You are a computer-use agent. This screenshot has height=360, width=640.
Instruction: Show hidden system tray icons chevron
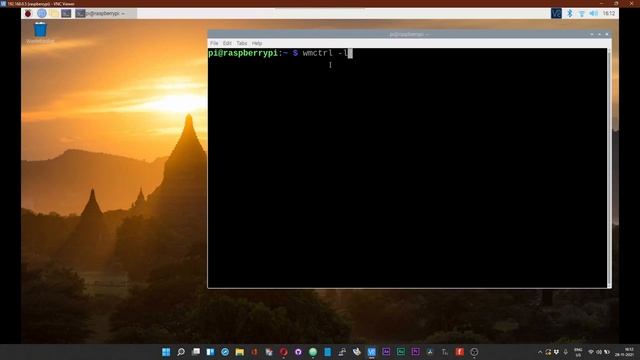(540, 352)
